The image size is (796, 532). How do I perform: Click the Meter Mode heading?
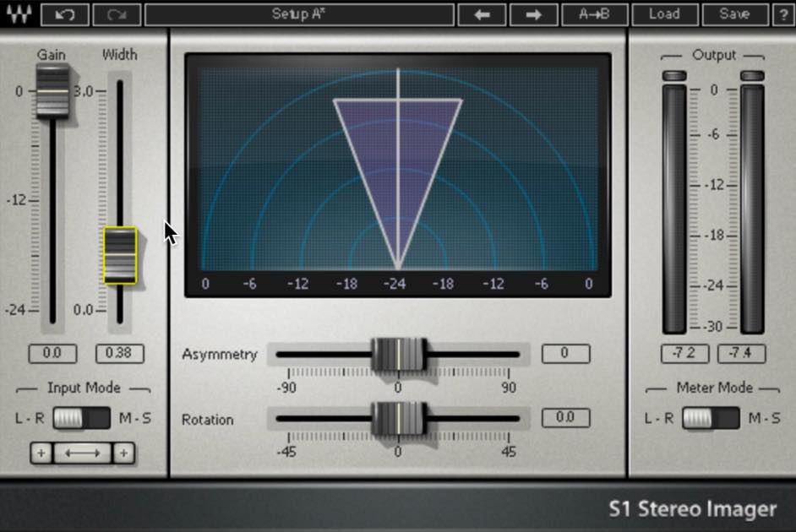pyautogui.click(x=714, y=388)
